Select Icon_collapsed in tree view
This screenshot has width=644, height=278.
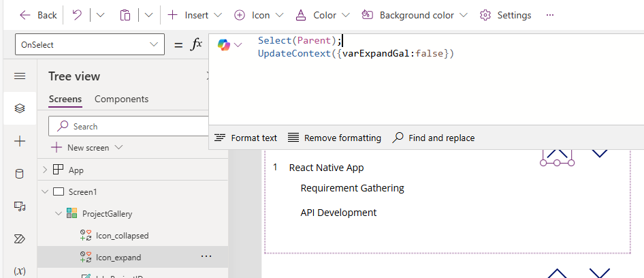(x=122, y=236)
